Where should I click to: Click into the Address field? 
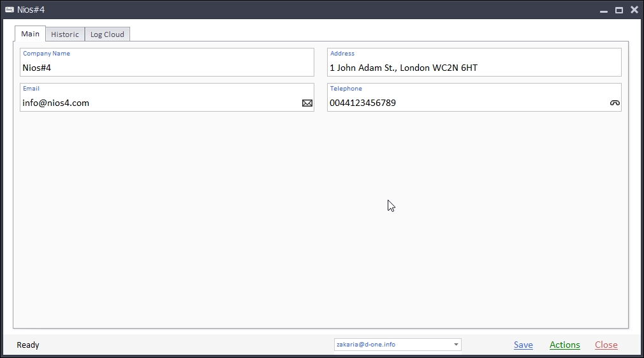473,68
